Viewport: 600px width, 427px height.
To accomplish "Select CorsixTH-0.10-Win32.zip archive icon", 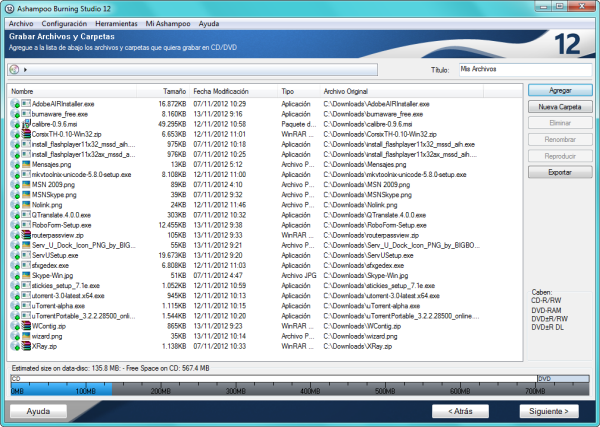I will tap(26, 134).
